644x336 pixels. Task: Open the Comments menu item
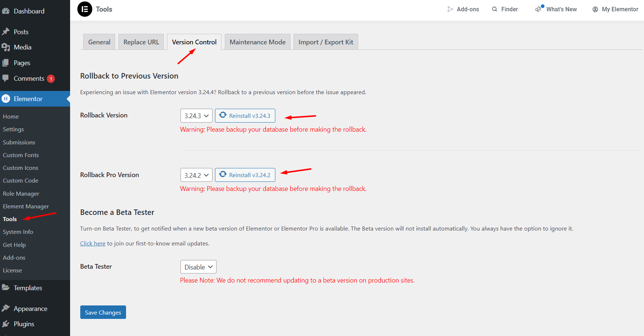[35, 78]
